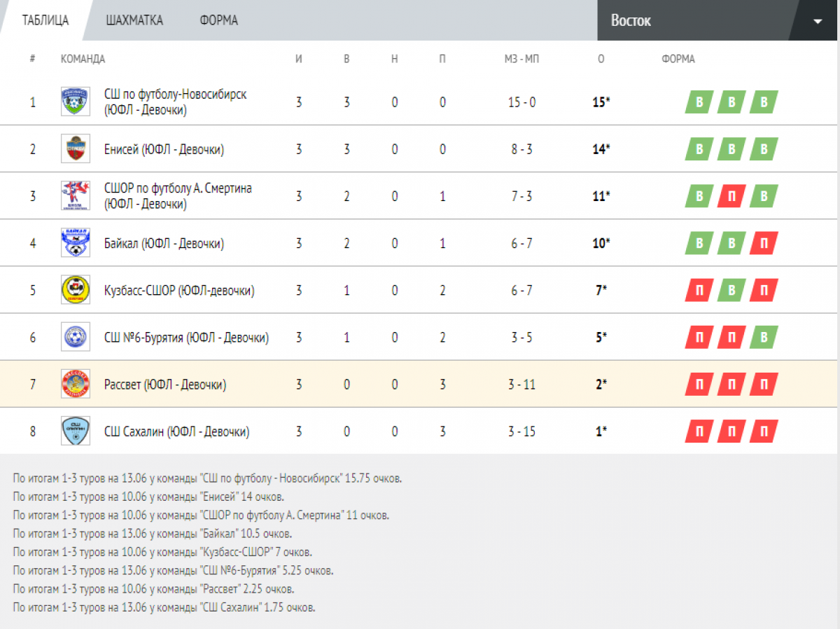Image resolution: width=840 pixels, height=629 pixels.
Task: Click the Рассвет team logo
Action: coord(75,384)
